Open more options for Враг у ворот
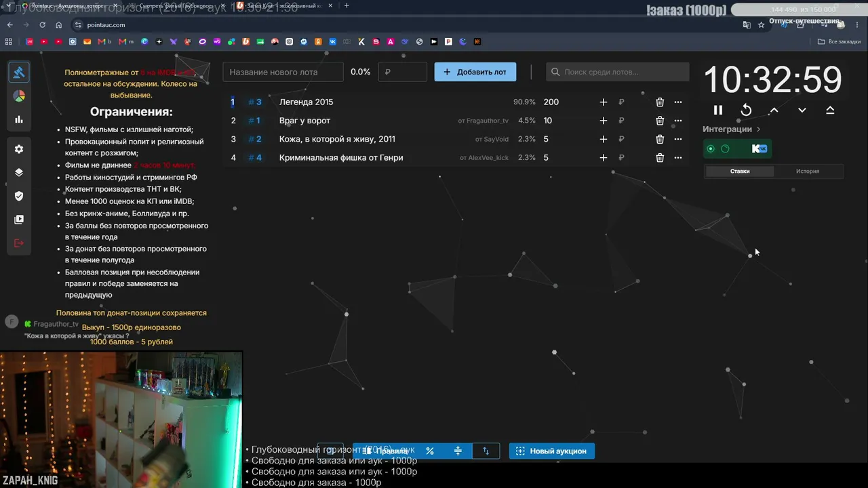868x488 pixels. [678, 121]
